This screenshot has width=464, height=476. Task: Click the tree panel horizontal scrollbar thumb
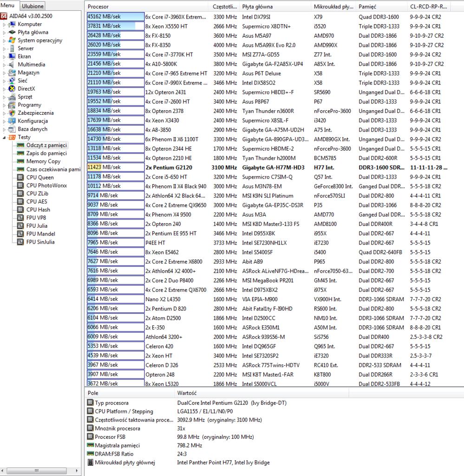(x=37, y=470)
